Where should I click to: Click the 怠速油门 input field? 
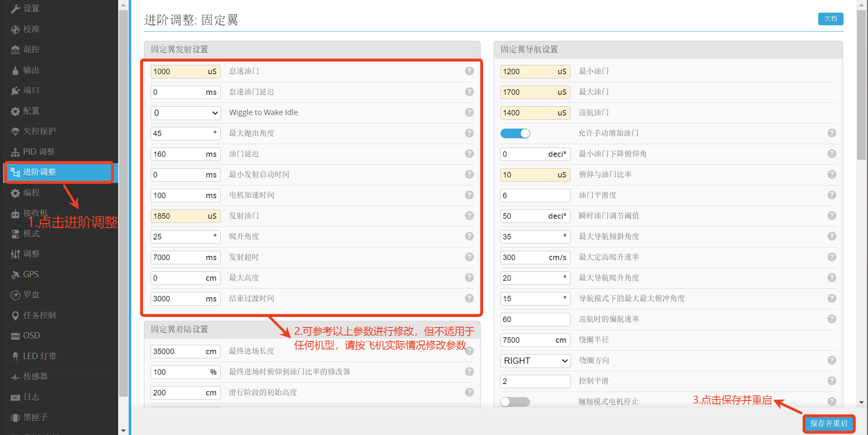point(186,72)
